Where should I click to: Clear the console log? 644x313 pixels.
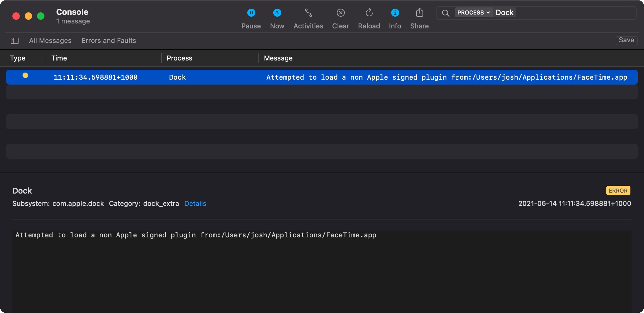pyautogui.click(x=340, y=17)
